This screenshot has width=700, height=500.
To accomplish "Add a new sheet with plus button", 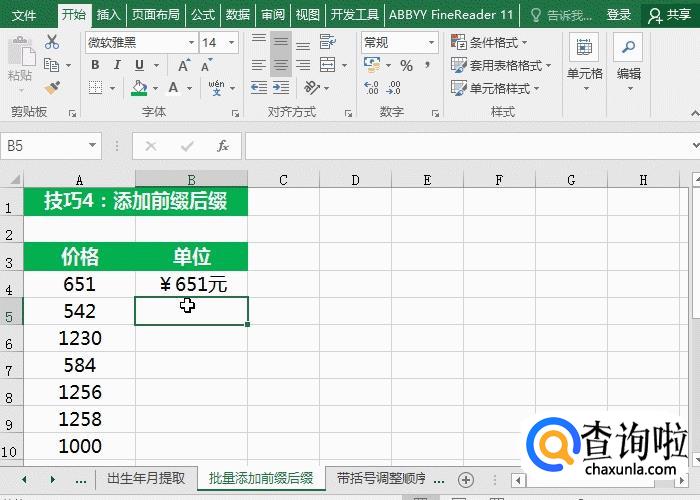I will [466, 480].
